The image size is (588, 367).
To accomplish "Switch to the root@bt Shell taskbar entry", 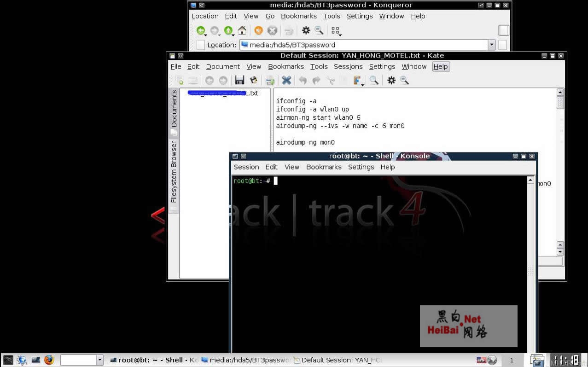I will pyautogui.click(x=154, y=360).
